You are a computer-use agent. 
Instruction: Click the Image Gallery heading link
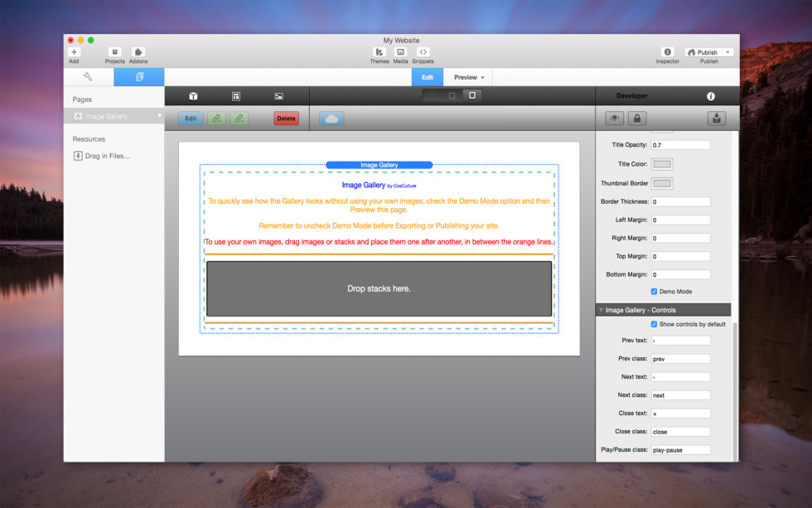point(364,185)
